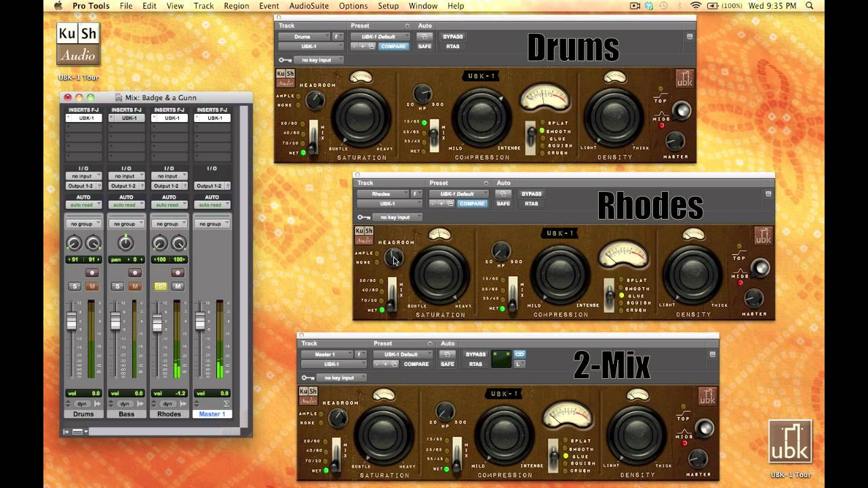Image resolution: width=868 pixels, height=488 pixels.
Task: Click the record enable button on Rhodes channel
Action: (178, 272)
